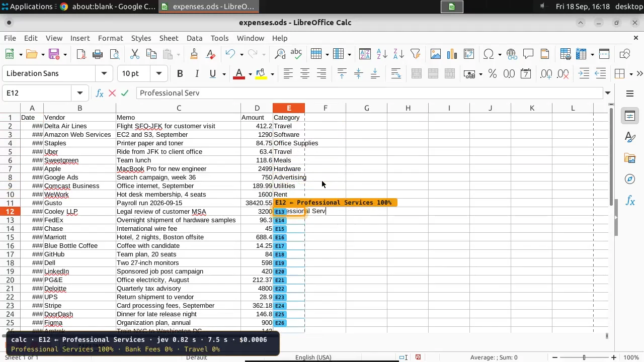The height and width of the screenshot is (362, 644).
Task: Toggle Align Left
Action: click(288, 74)
